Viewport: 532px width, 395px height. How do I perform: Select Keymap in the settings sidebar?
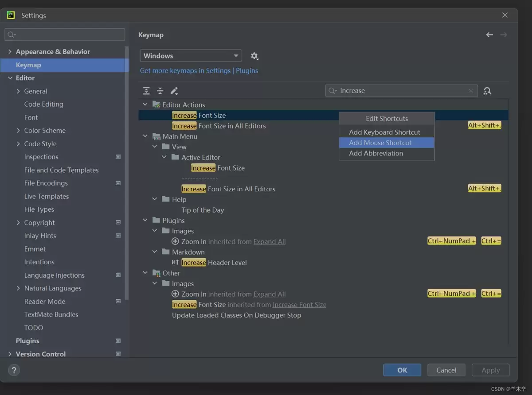coord(64,65)
